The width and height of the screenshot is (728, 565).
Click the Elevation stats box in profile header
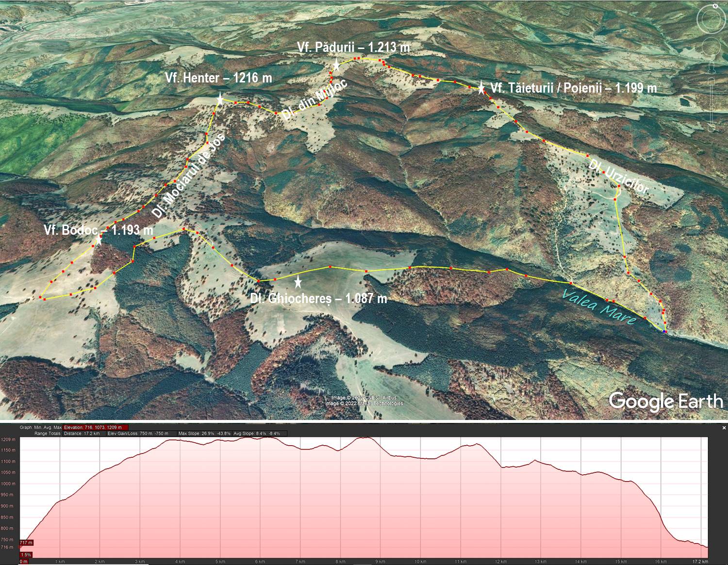point(95,427)
